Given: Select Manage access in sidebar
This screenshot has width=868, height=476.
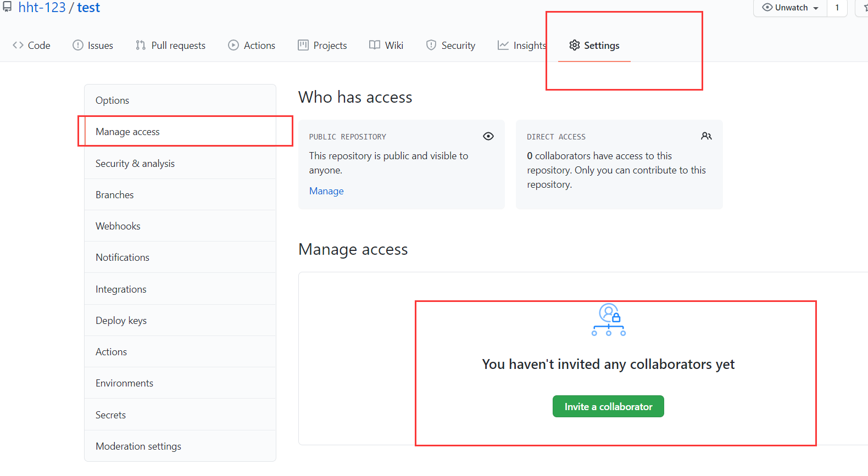Looking at the screenshot, I should point(180,132).
